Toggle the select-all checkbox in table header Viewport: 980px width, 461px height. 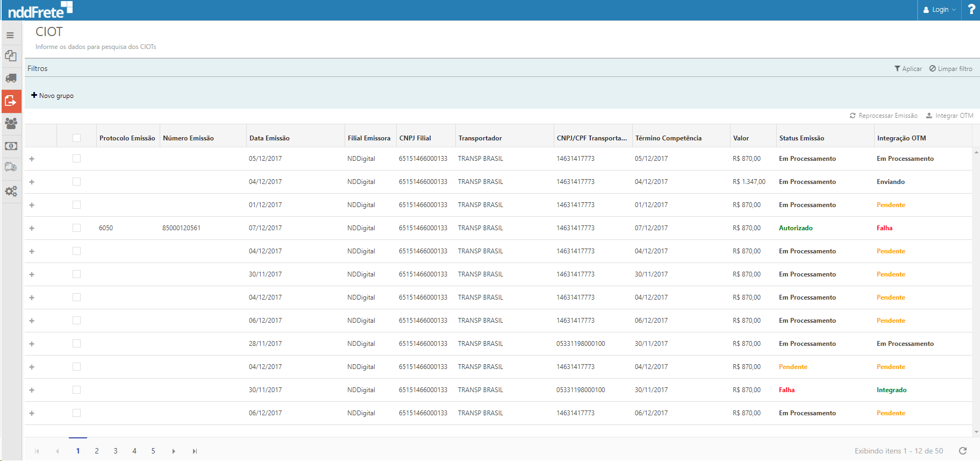(x=76, y=138)
